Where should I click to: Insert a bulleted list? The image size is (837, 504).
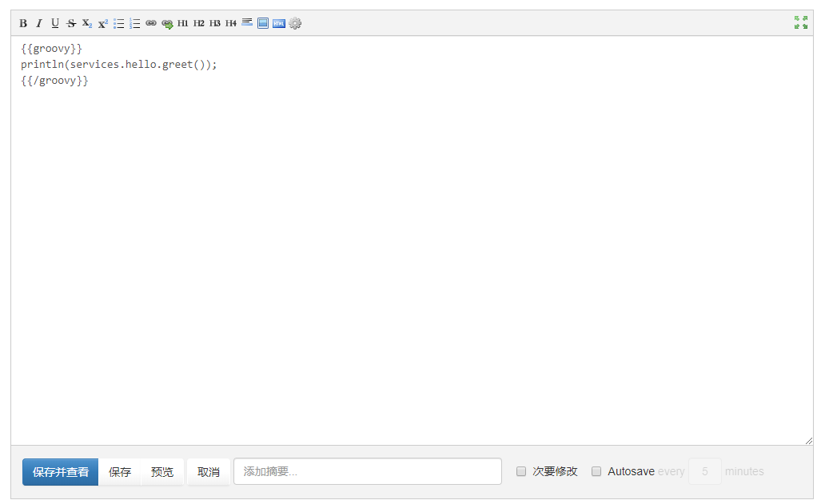(119, 23)
